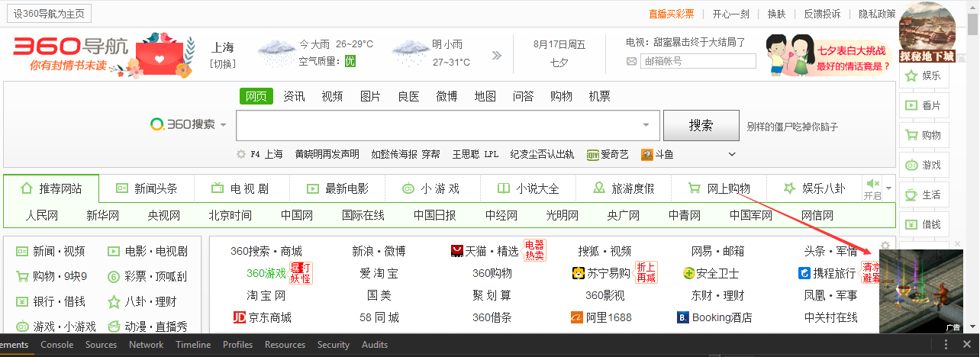980x357 pixels.
Task: Open the Sources tab in DevTools
Action: point(102,345)
